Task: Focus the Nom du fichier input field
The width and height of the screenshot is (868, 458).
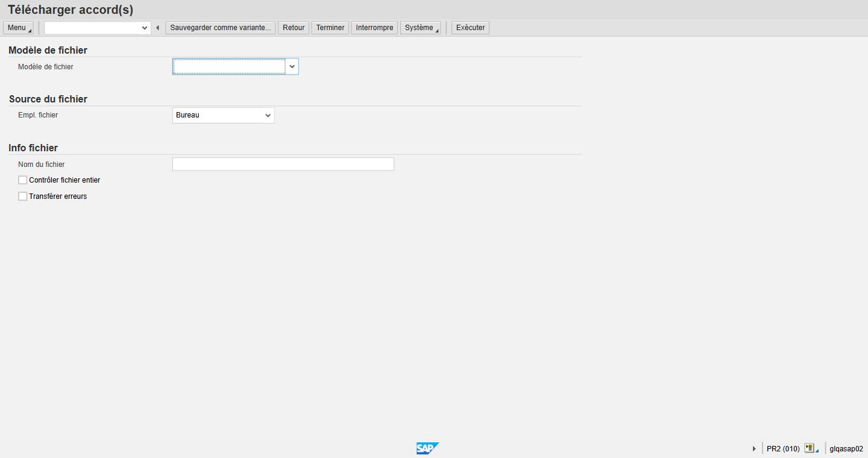Action: tap(283, 164)
